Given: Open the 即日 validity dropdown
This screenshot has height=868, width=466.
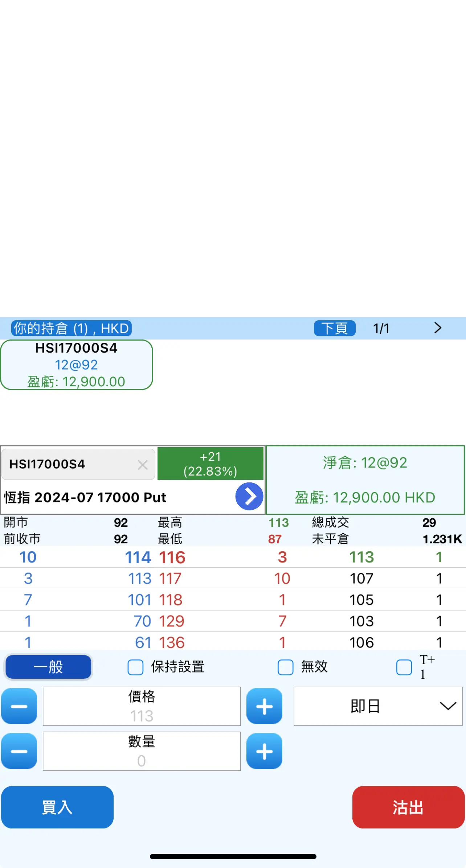Looking at the screenshot, I should (x=378, y=706).
